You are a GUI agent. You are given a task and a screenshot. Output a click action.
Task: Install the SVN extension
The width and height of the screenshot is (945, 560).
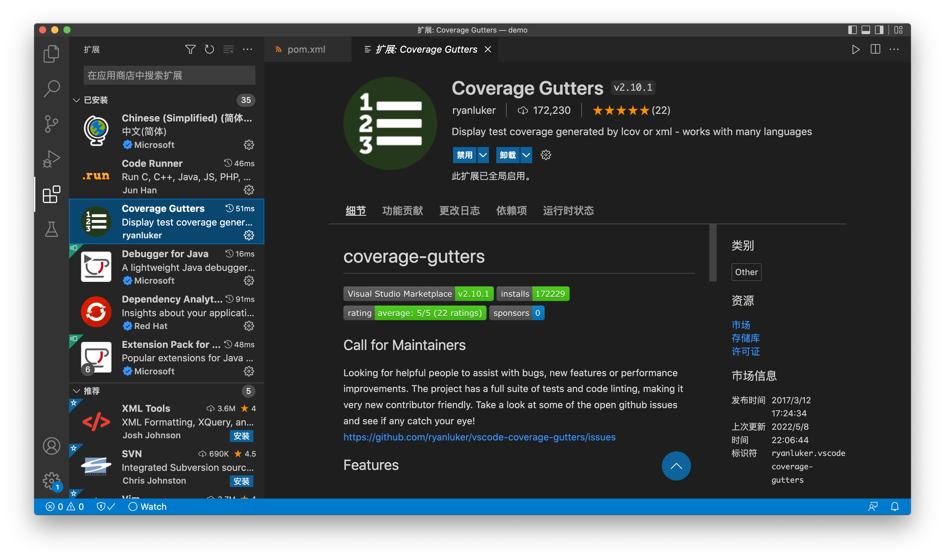241,481
